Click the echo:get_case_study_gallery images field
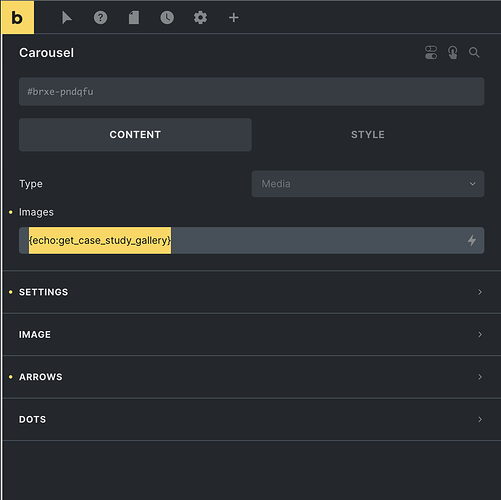 251,240
